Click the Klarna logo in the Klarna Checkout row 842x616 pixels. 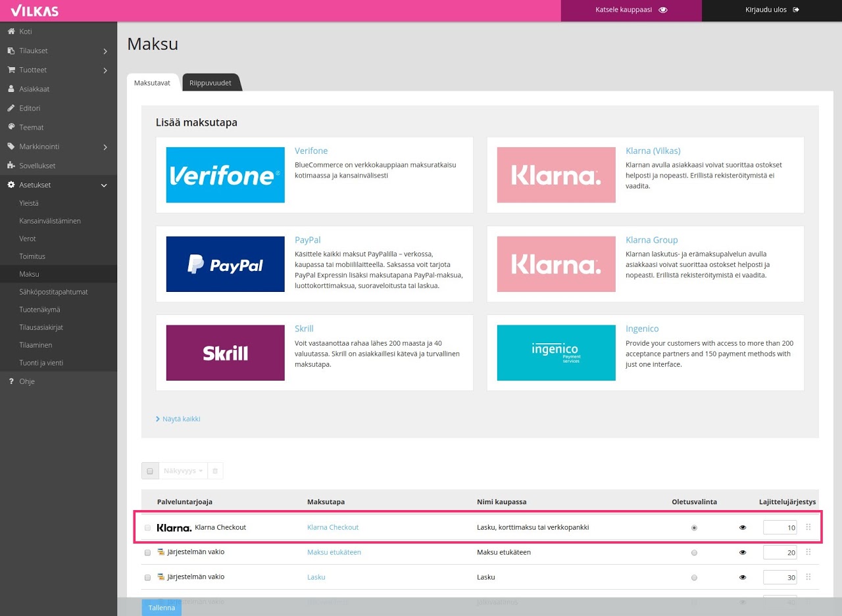coord(174,527)
